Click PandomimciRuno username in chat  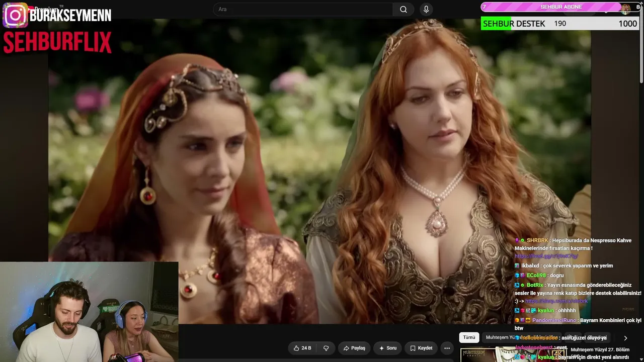pos(554,320)
